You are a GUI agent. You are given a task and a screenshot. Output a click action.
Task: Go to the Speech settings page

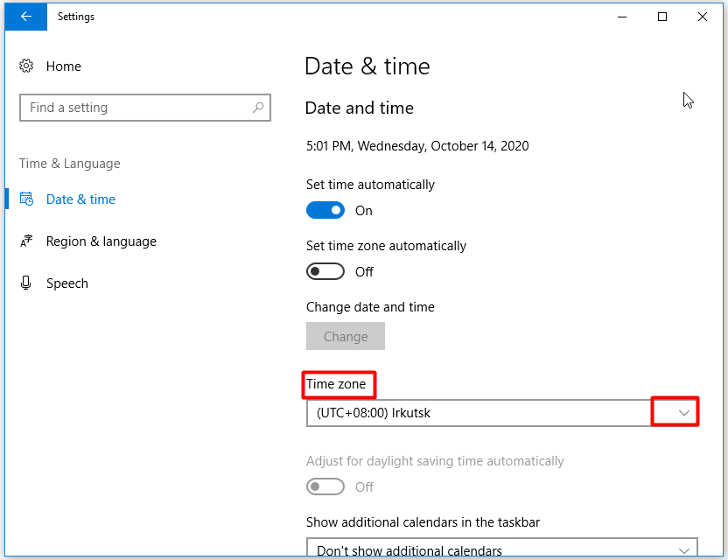coord(67,283)
